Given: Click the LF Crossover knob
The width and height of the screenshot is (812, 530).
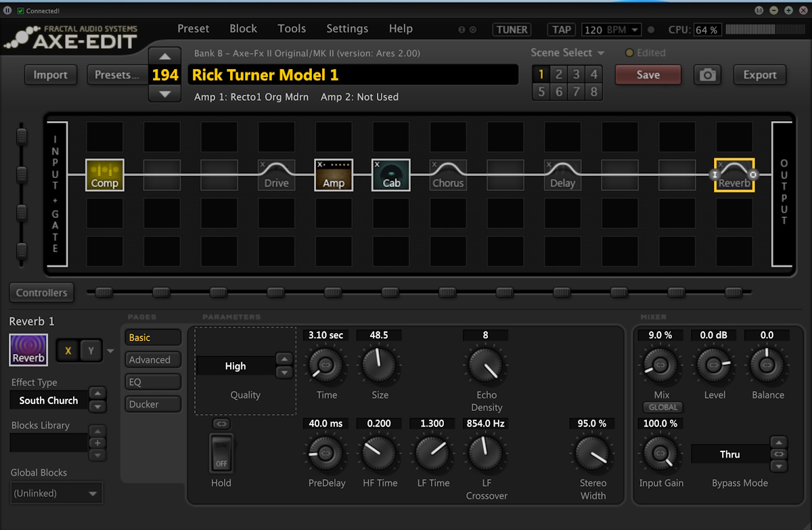Looking at the screenshot, I should [x=485, y=453].
